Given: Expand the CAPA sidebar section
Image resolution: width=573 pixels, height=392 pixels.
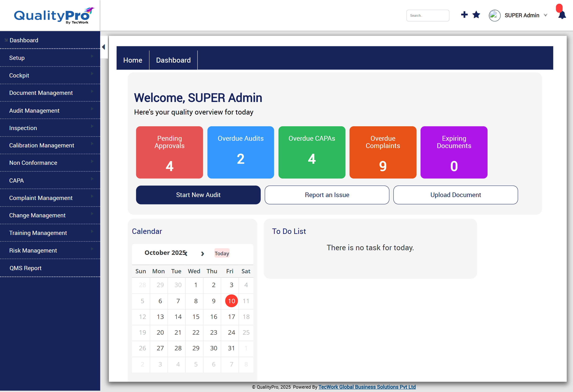Looking at the screenshot, I should [x=17, y=181].
